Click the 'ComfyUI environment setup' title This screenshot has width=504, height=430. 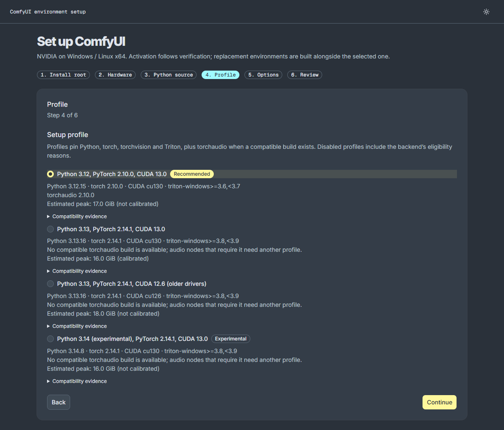(x=48, y=12)
